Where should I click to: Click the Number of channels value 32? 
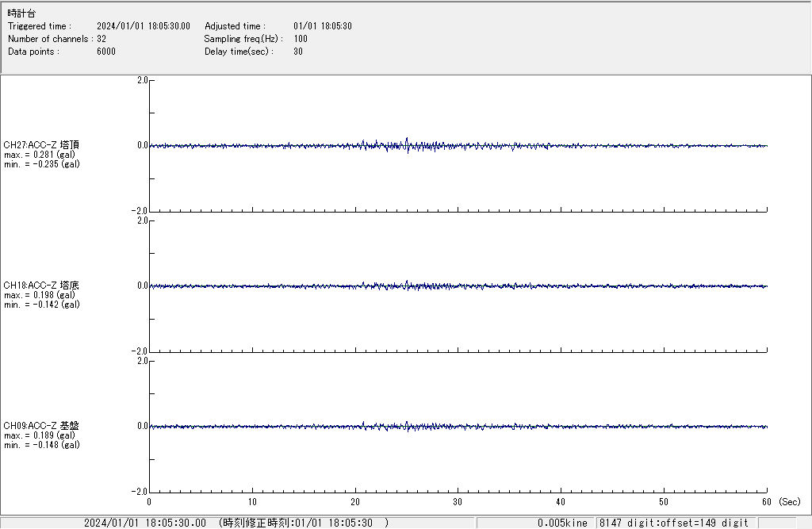(x=101, y=39)
